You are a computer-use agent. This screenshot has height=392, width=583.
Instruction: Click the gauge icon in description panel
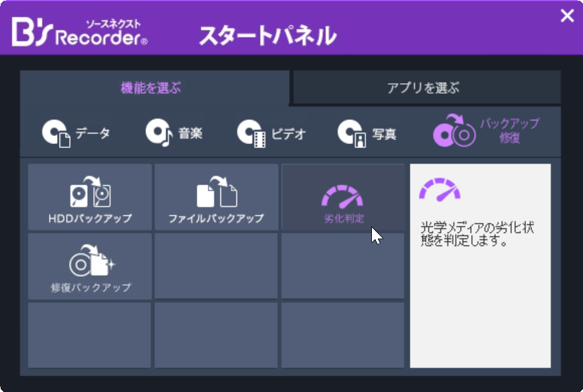point(440,190)
